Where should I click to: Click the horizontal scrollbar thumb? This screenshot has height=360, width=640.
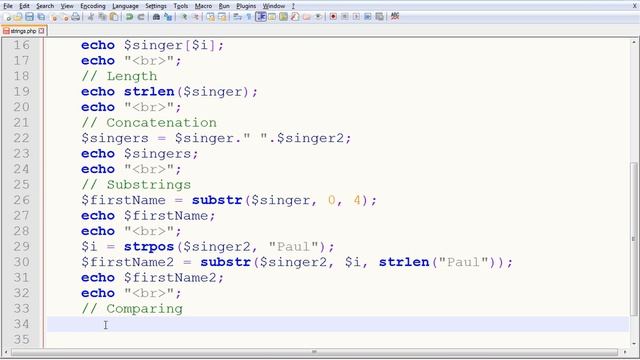[314, 352]
